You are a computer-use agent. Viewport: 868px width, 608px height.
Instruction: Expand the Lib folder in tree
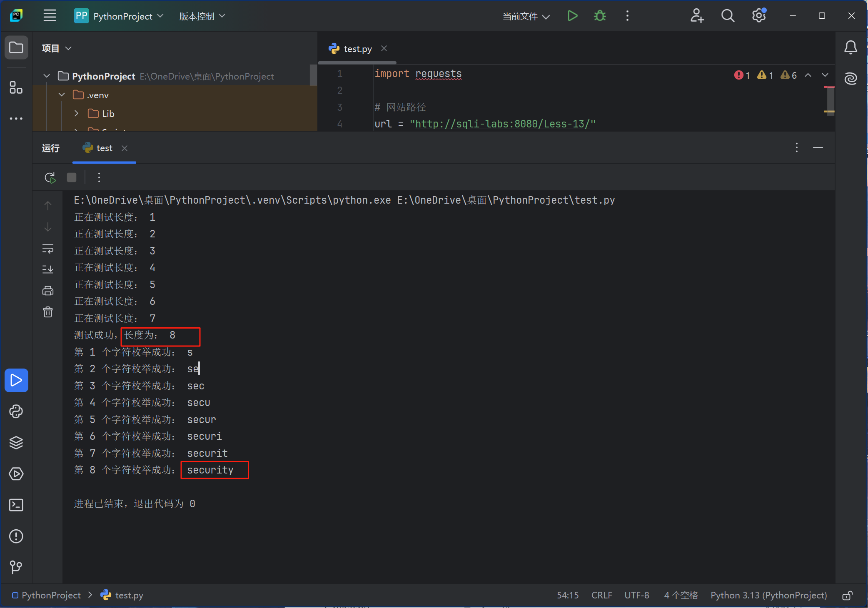[x=76, y=113]
